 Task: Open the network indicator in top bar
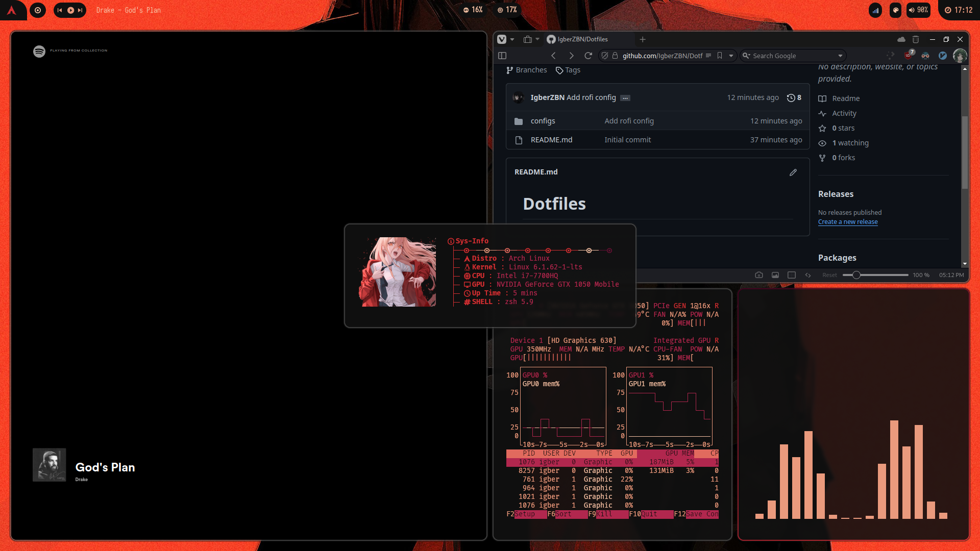click(875, 10)
